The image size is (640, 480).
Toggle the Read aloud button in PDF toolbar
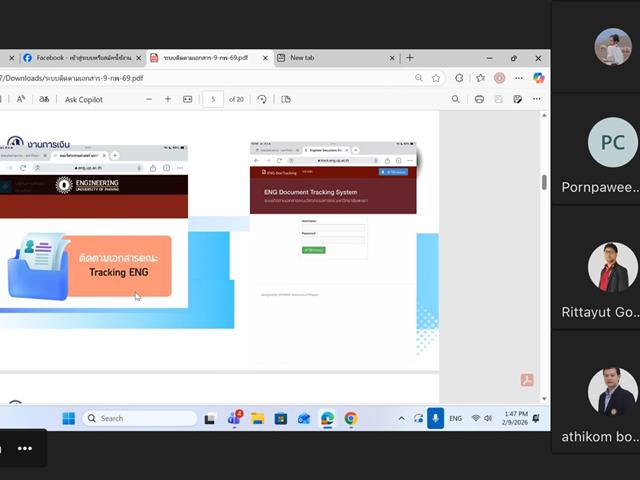click(x=21, y=99)
